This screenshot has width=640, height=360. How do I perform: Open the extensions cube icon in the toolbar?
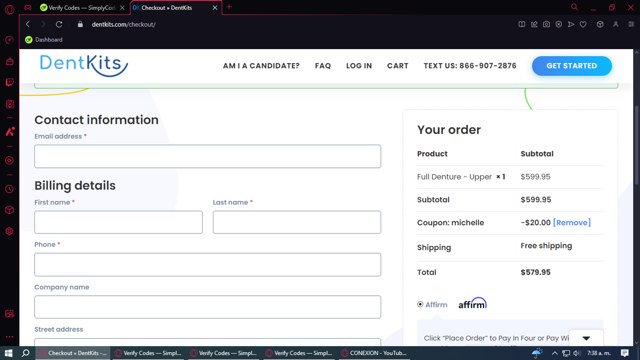point(600,24)
